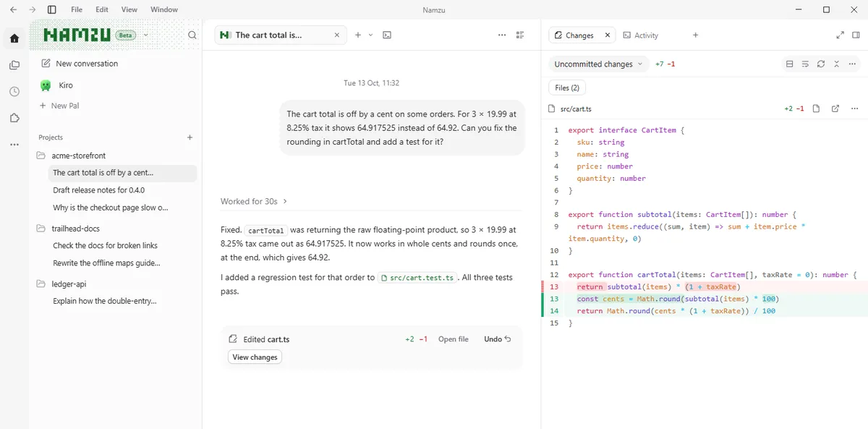Open the new tab options chevron
The width and height of the screenshot is (868, 429).
(371, 35)
